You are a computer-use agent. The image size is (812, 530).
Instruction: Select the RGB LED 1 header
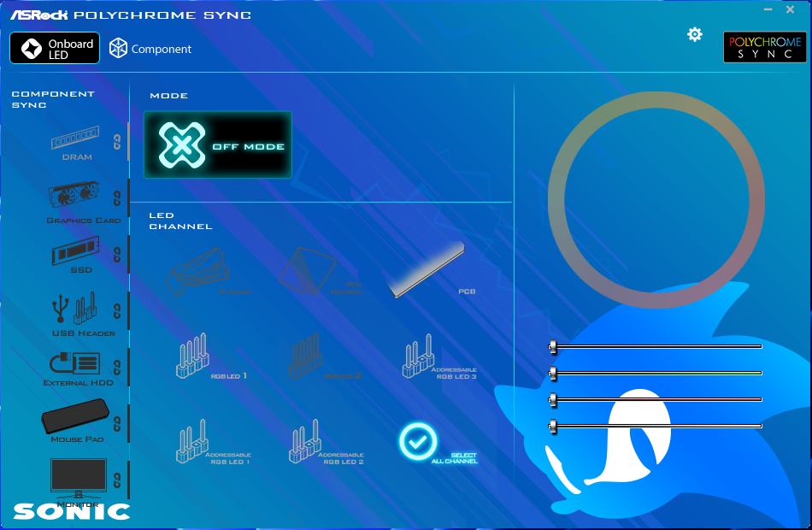(x=210, y=356)
